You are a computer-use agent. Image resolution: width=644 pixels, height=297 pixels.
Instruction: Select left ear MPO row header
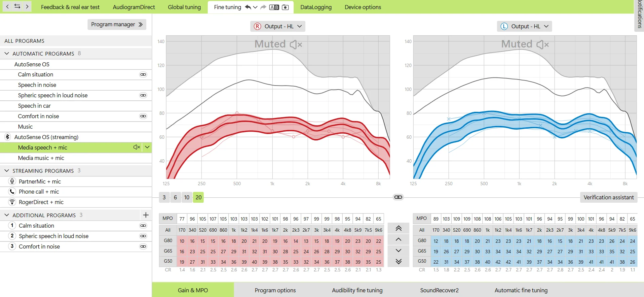point(421,218)
